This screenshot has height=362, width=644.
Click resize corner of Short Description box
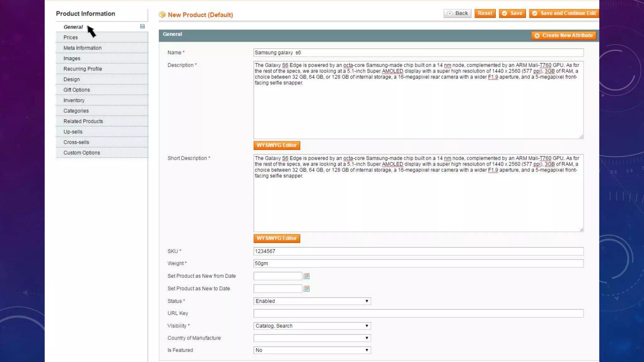click(x=581, y=230)
